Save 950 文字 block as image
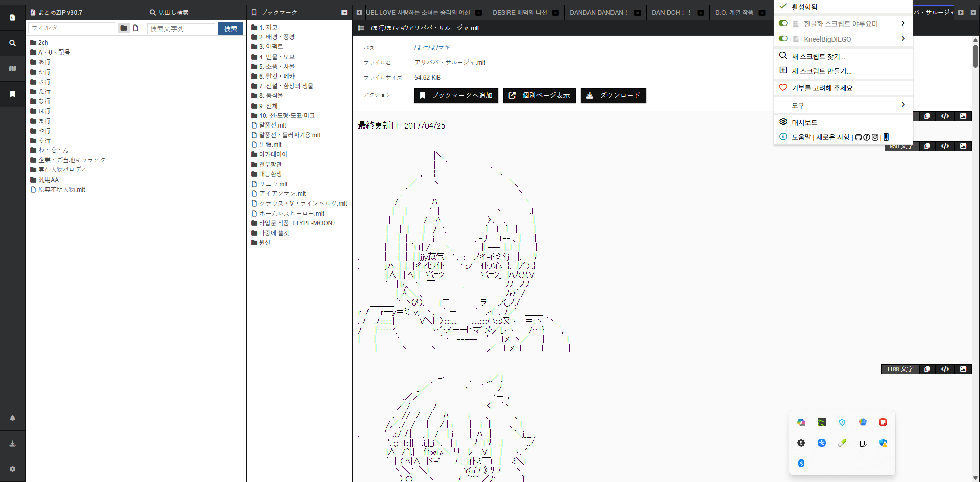This screenshot has height=482, width=980. [963, 146]
